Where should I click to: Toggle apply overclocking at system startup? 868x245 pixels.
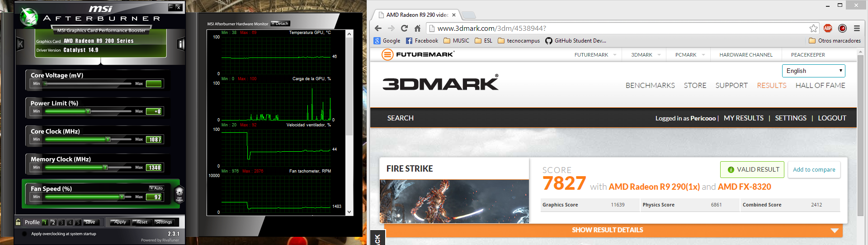[x=24, y=234]
